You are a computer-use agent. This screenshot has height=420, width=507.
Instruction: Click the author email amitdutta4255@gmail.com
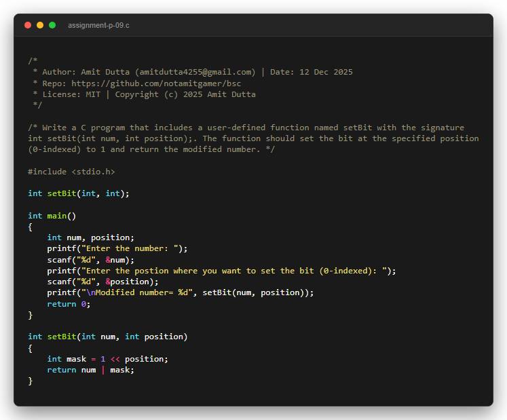(x=195, y=72)
